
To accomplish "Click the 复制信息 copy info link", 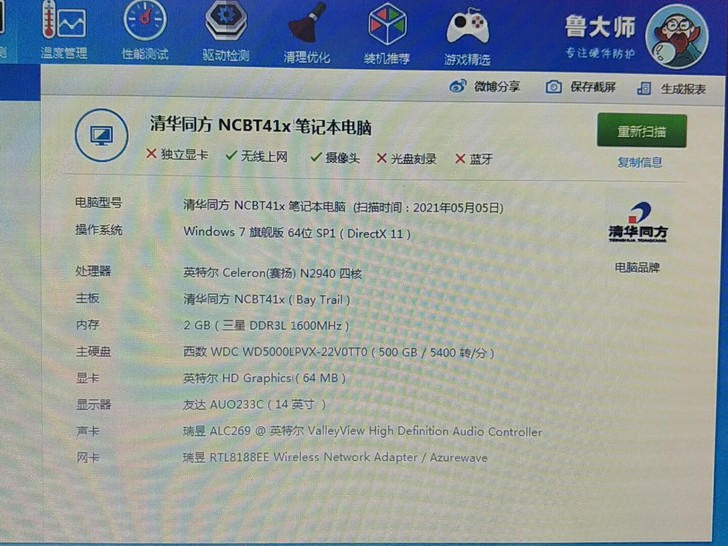I will point(640,162).
